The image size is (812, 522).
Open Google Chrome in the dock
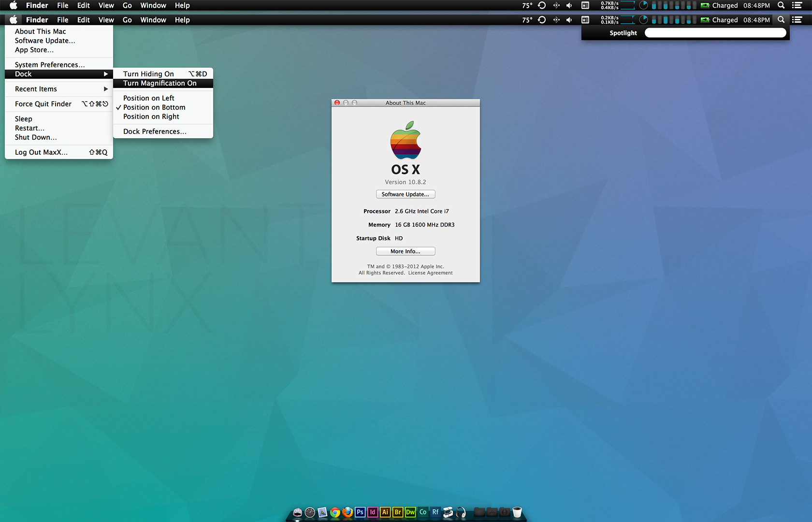(335, 512)
